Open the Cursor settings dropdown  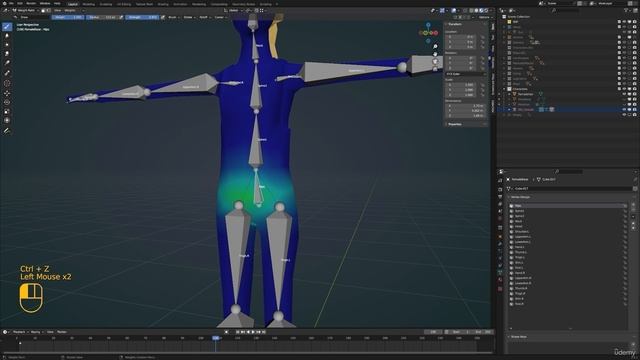[x=220, y=17]
